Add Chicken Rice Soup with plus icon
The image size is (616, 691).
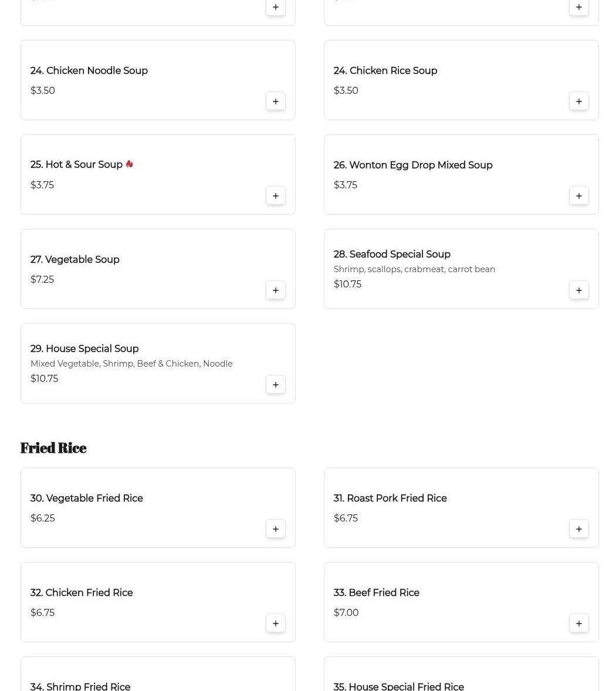(x=578, y=101)
